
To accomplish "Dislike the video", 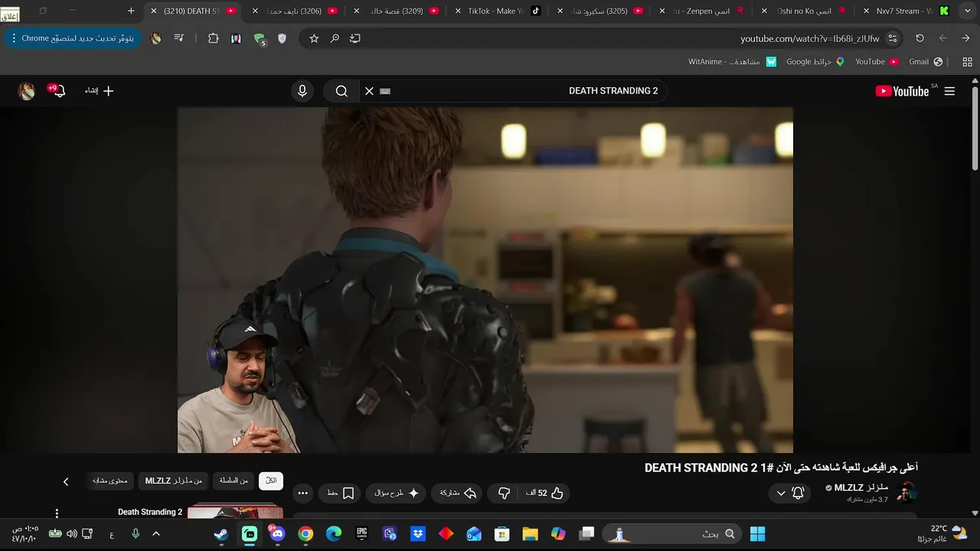I will point(504,493).
